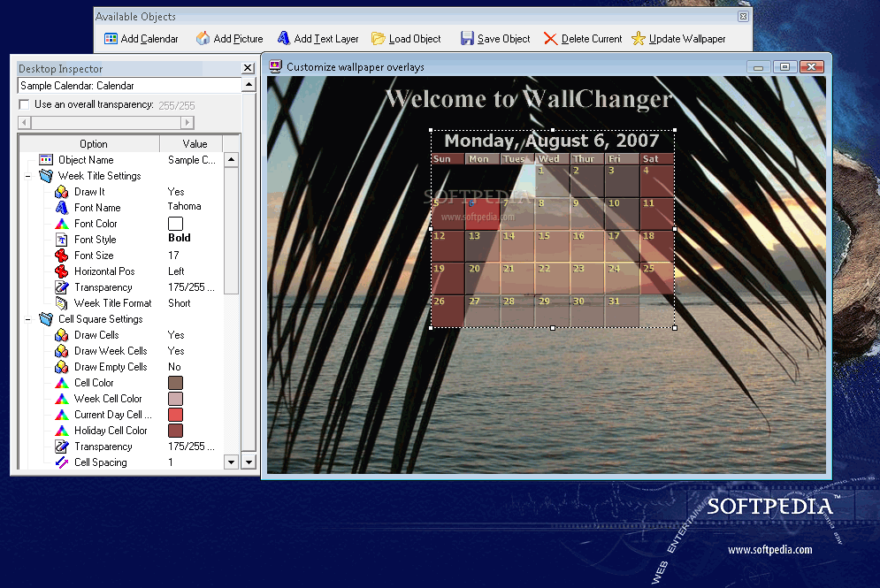Click the Customize wallpaper overlays window icon
The height and width of the screenshot is (588, 880).
coord(275,67)
